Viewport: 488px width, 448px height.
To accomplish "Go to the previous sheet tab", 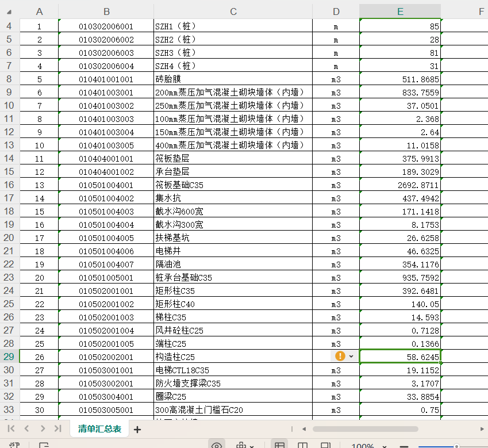I will (x=27, y=428).
